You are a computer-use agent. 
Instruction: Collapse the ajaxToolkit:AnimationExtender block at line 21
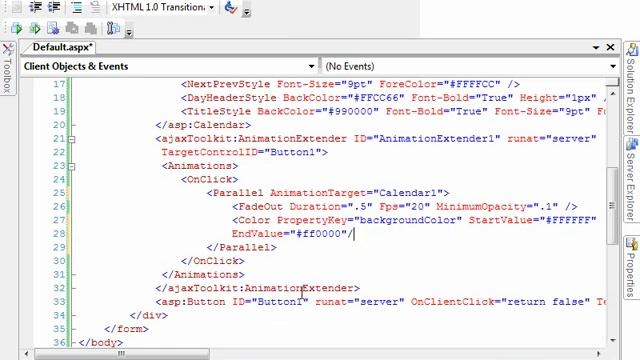click(x=72, y=140)
